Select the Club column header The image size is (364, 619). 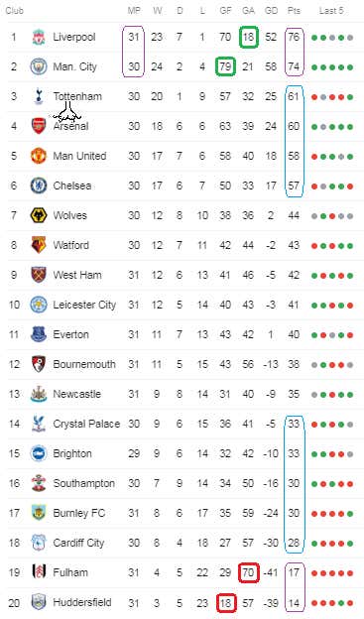point(15,11)
